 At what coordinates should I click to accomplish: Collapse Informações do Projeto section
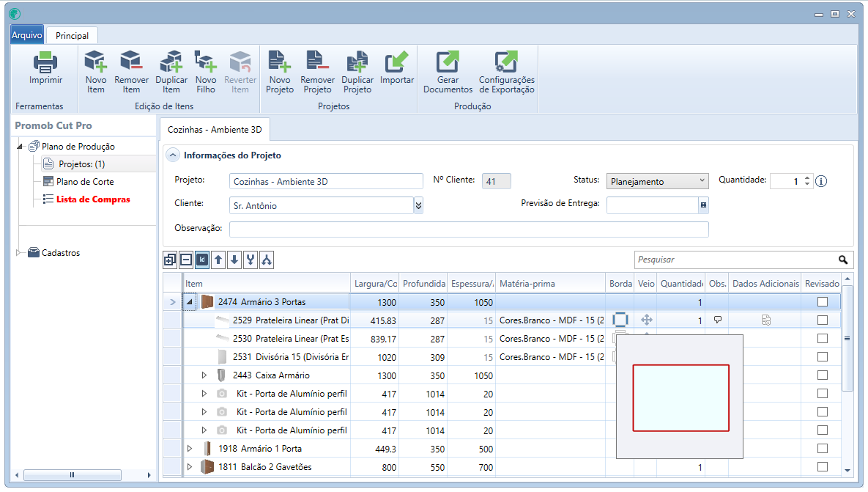coord(173,155)
